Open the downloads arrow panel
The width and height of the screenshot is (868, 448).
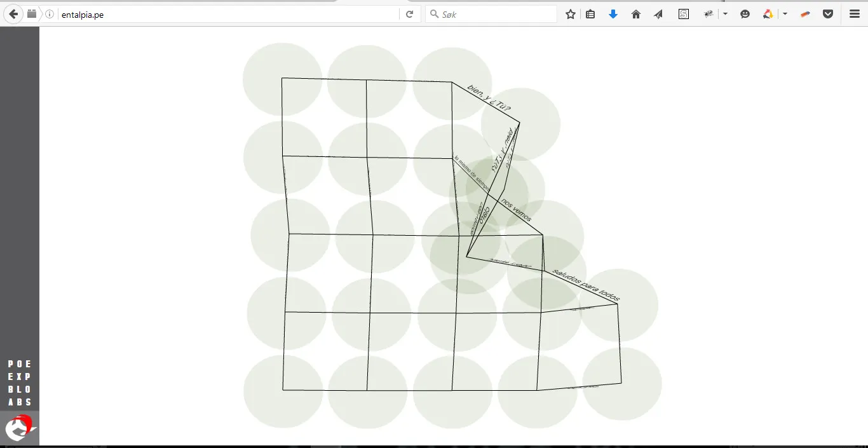[x=613, y=14]
